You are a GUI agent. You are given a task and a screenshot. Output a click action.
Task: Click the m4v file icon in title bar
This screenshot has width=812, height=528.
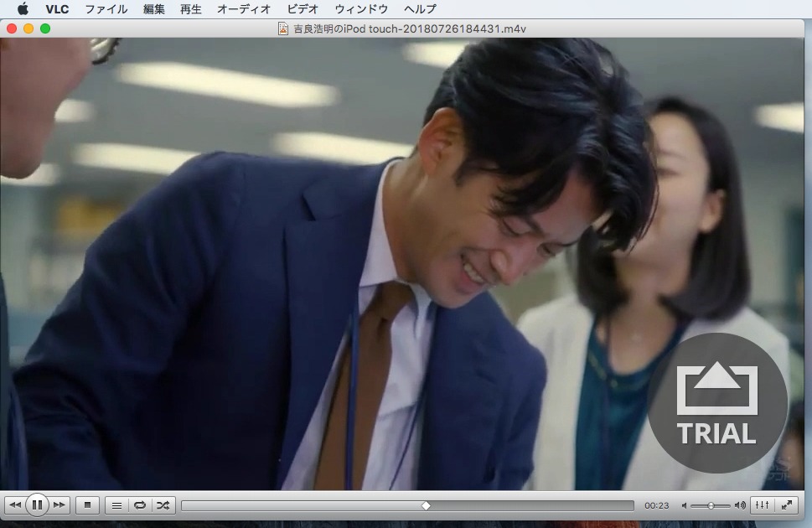[283, 28]
